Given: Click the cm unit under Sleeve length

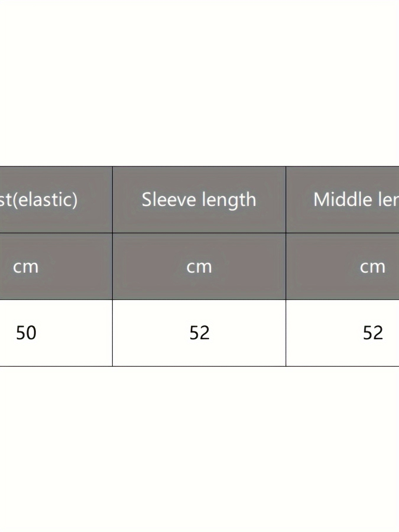Looking at the screenshot, I should coord(199,266).
